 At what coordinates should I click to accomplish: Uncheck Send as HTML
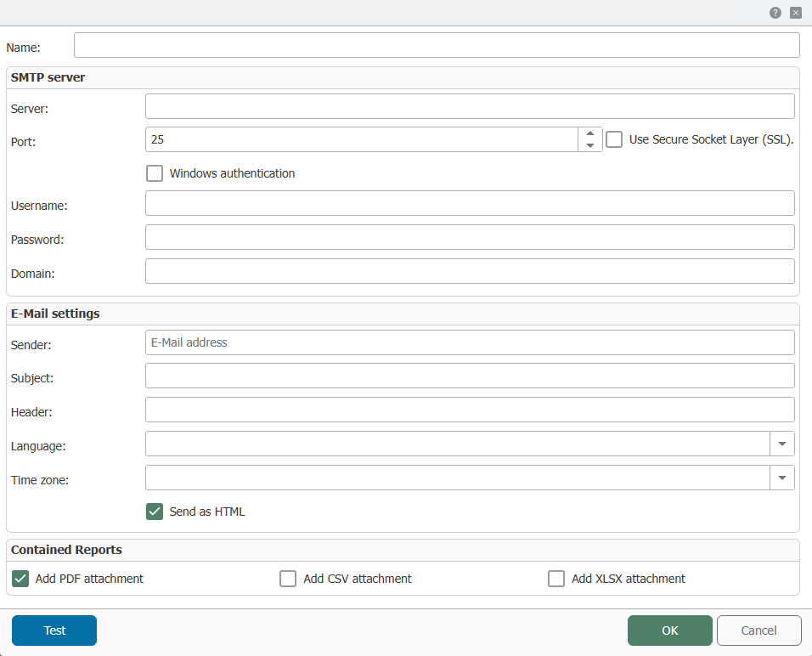click(x=155, y=512)
